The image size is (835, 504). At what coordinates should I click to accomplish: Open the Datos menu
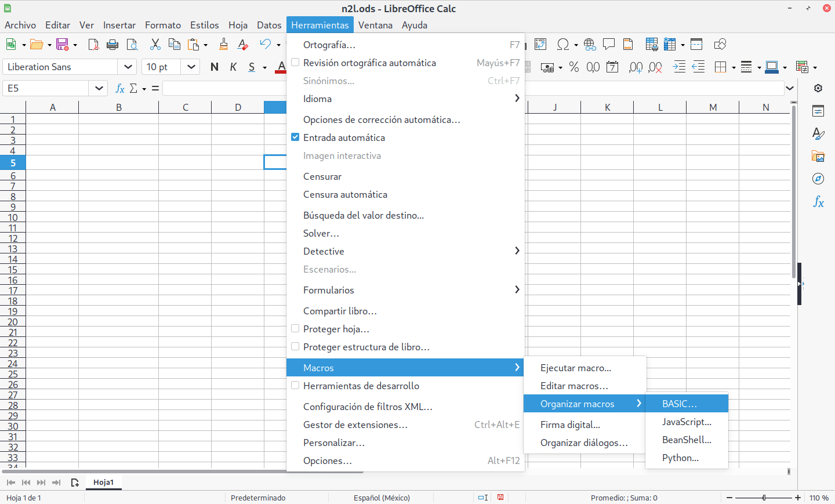(x=269, y=25)
